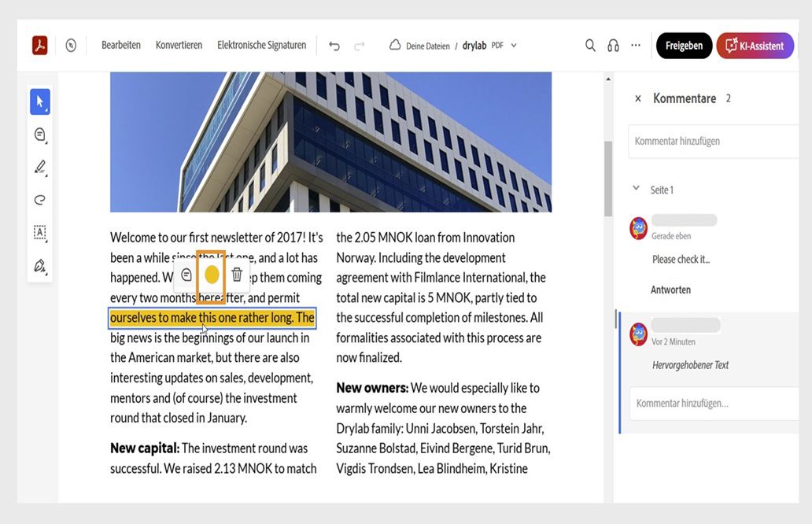Click the 'New owners:' heading text
This screenshot has width=812, height=524.
coord(372,388)
